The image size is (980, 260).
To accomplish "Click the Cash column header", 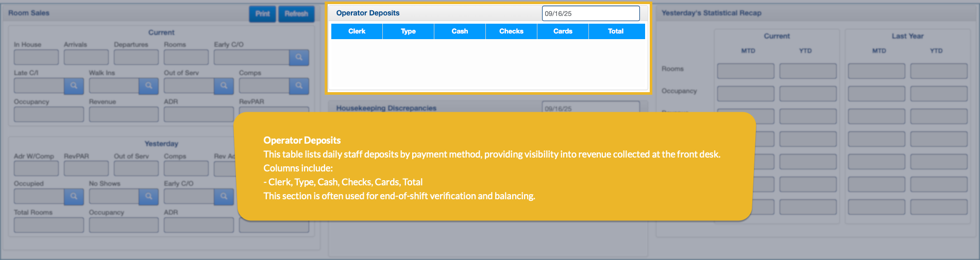I will (x=460, y=31).
